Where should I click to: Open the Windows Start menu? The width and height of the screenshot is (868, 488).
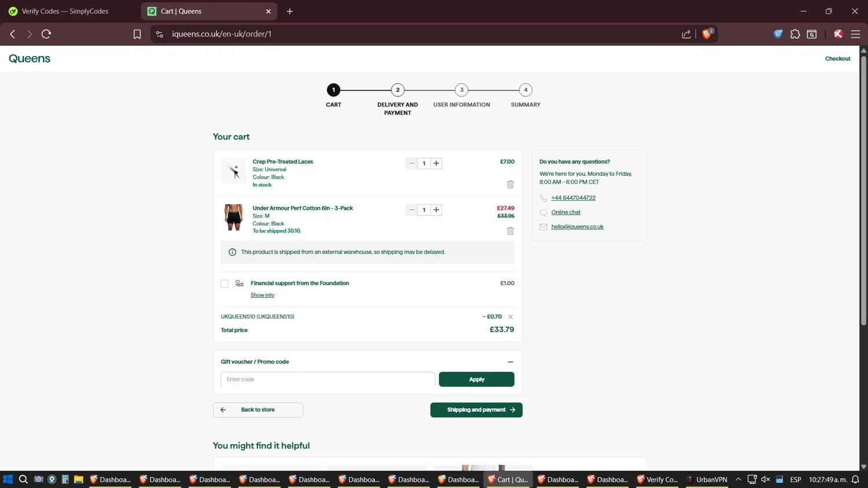point(8,479)
